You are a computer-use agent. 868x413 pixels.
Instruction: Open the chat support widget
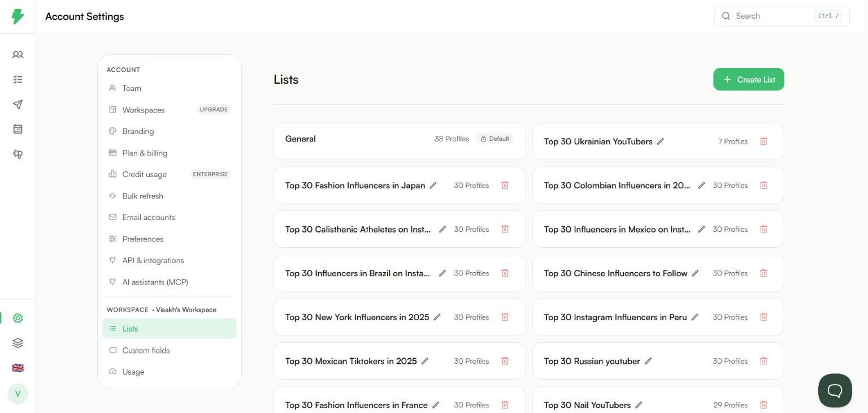tap(835, 390)
